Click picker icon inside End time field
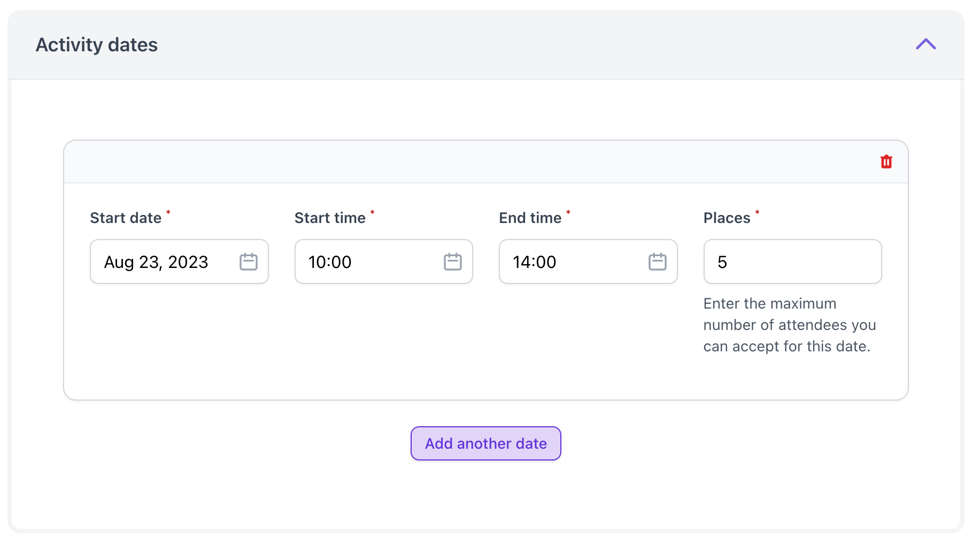This screenshot has height=553, width=980. click(657, 262)
